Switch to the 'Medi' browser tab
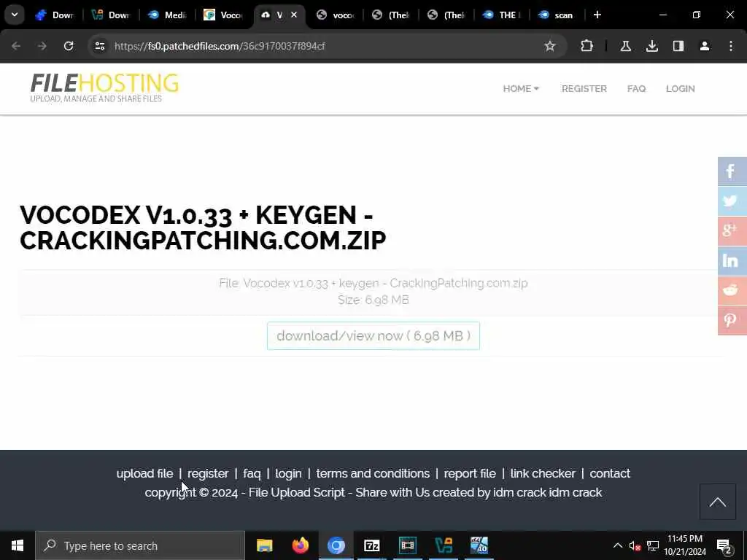 point(168,15)
